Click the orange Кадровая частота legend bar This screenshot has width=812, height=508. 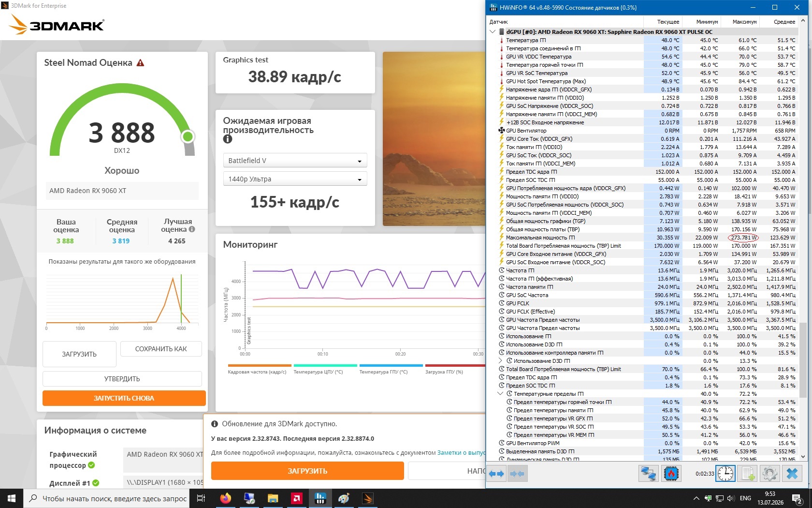[260, 366]
